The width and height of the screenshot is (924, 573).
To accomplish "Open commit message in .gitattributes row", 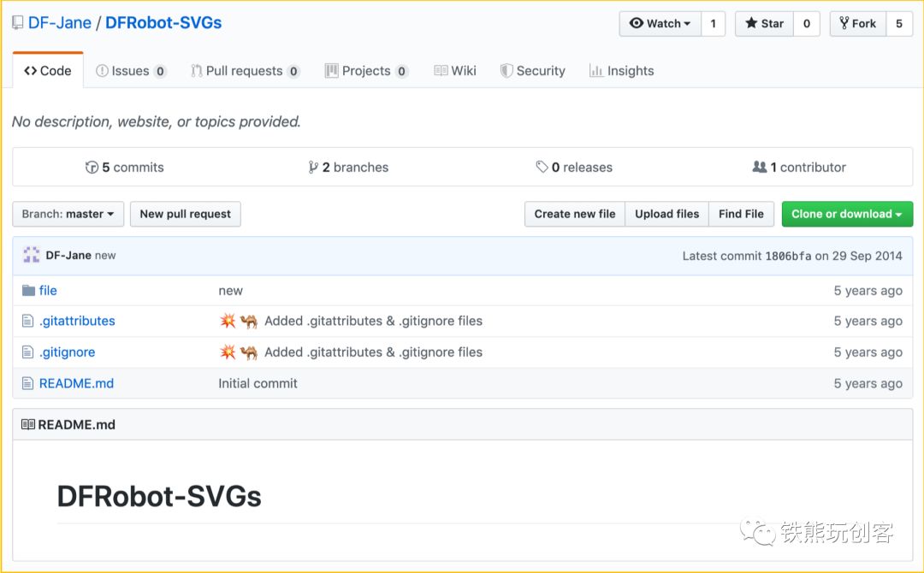I will [x=374, y=321].
